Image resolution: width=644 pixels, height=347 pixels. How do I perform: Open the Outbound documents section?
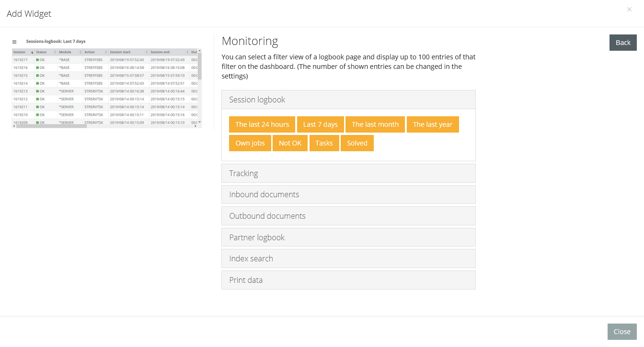[x=348, y=216]
